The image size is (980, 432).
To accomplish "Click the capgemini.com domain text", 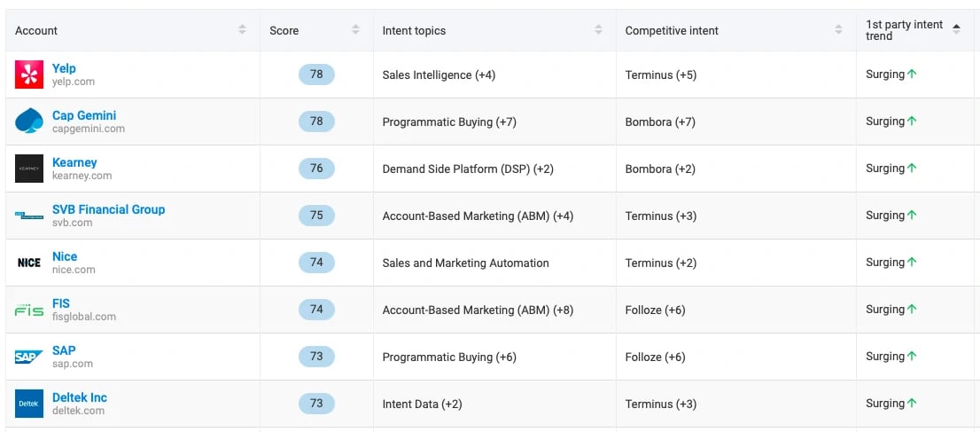I will pyautogui.click(x=88, y=129).
